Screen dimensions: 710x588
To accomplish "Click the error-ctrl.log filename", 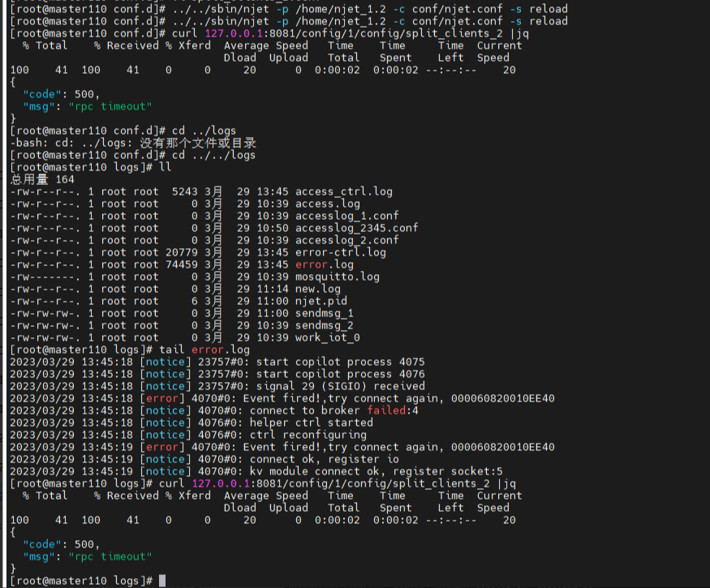I will 340,252.
